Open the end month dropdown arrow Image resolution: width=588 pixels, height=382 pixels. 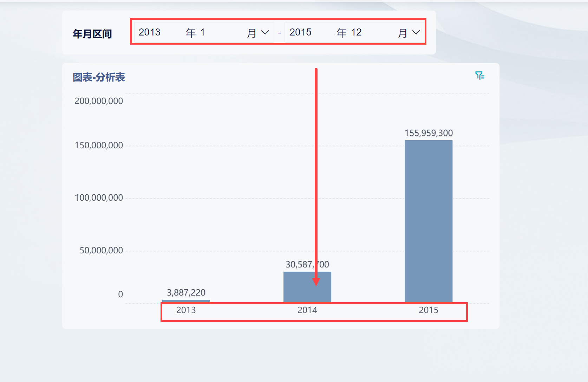(416, 32)
